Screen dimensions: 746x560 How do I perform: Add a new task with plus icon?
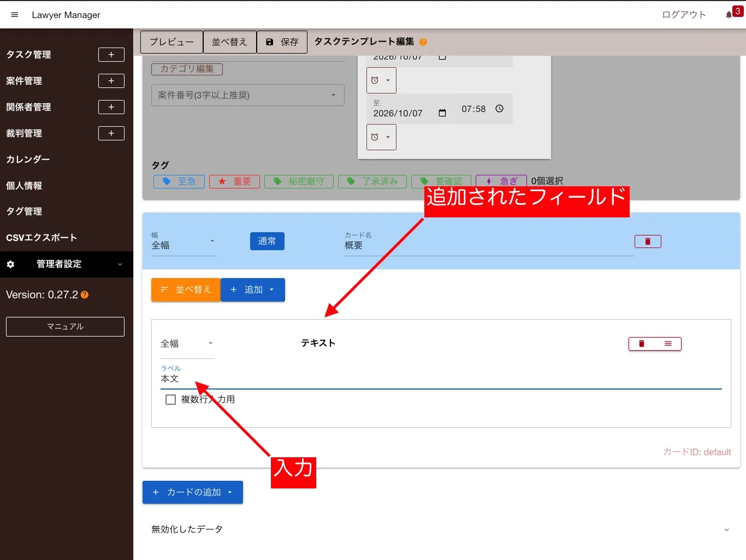point(111,55)
